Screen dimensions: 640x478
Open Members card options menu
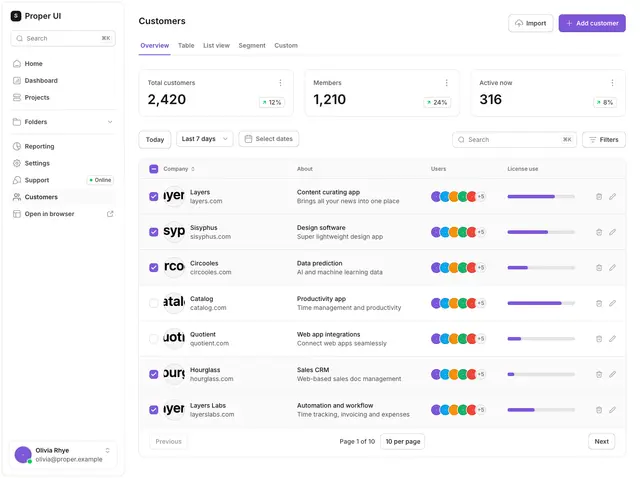point(446,83)
